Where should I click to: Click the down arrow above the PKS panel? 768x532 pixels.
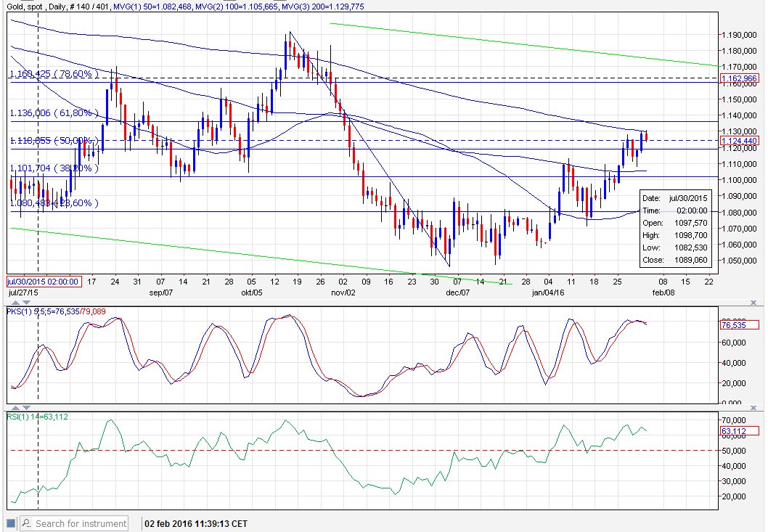(x=26, y=303)
